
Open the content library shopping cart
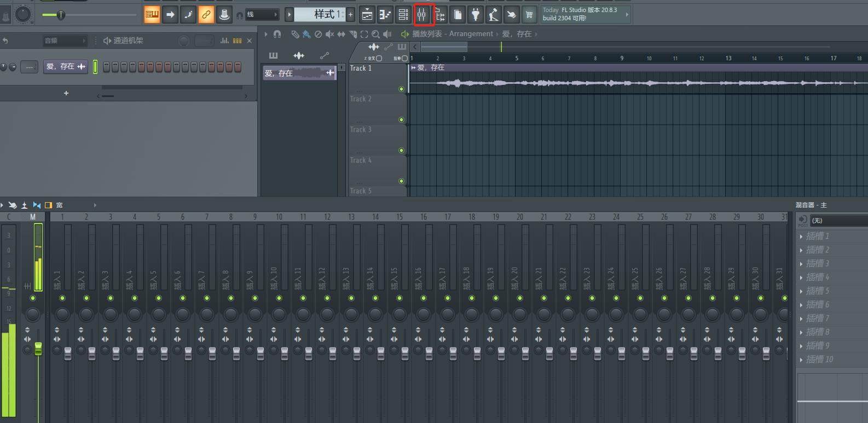click(529, 15)
